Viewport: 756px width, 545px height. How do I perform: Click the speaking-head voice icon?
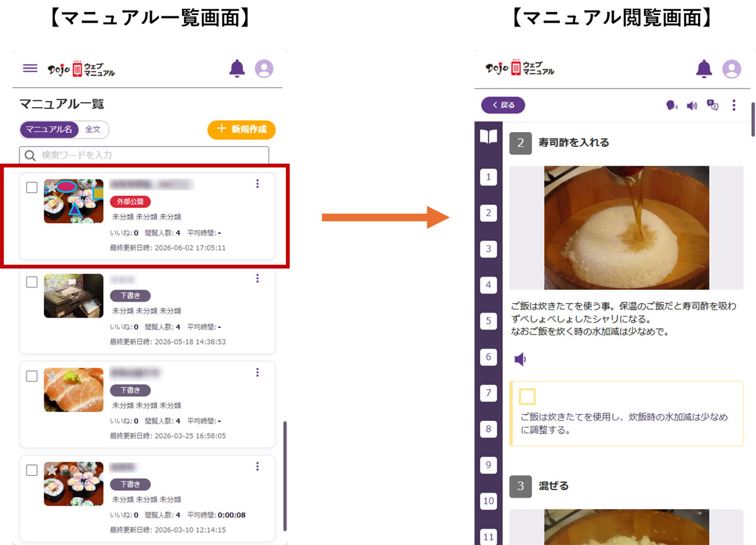(672, 105)
